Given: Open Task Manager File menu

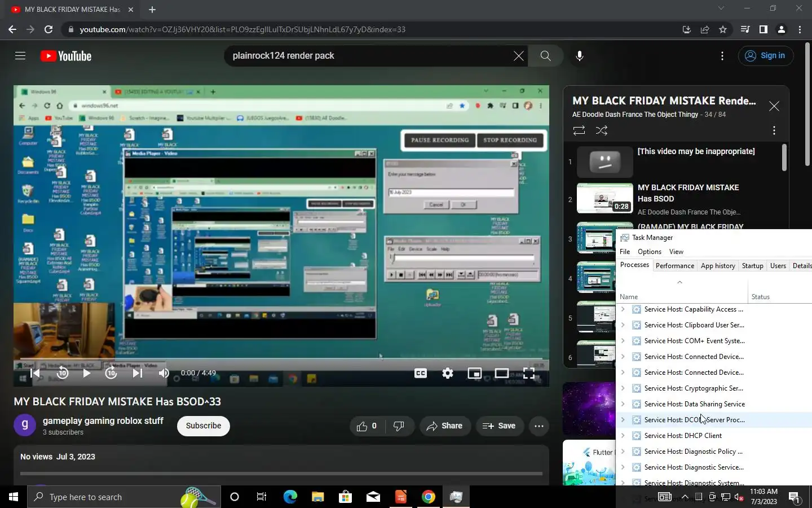Looking at the screenshot, I should coord(625,252).
